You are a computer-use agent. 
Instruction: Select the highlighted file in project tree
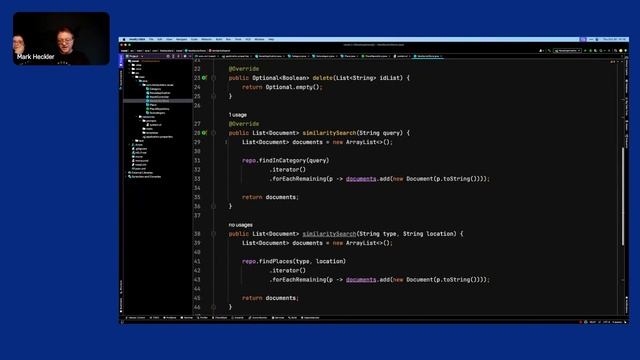click(x=158, y=101)
